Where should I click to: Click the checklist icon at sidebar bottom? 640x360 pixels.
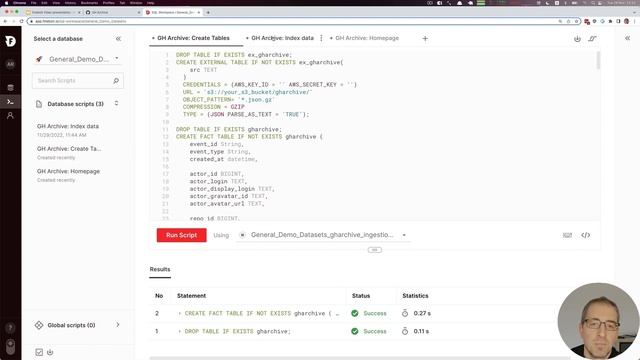click(x=39, y=352)
